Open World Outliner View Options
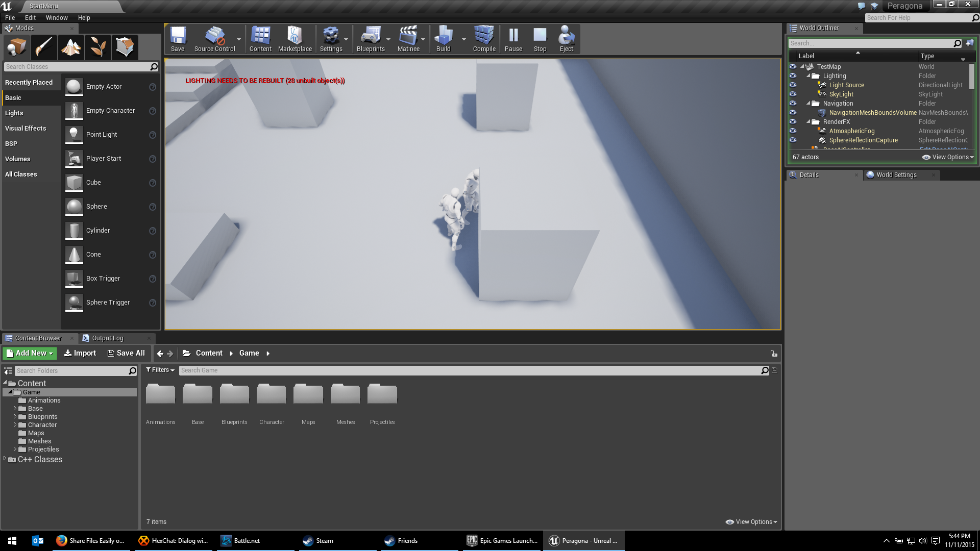The height and width of the screenshot is (551, 980). [x=948, y=157]
